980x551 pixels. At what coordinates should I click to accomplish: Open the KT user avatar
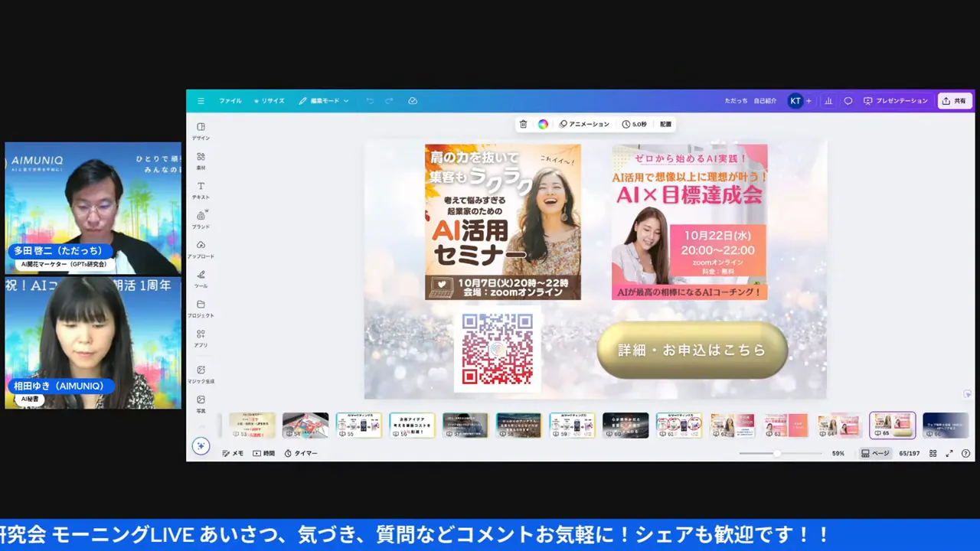[x=795, y=101]
